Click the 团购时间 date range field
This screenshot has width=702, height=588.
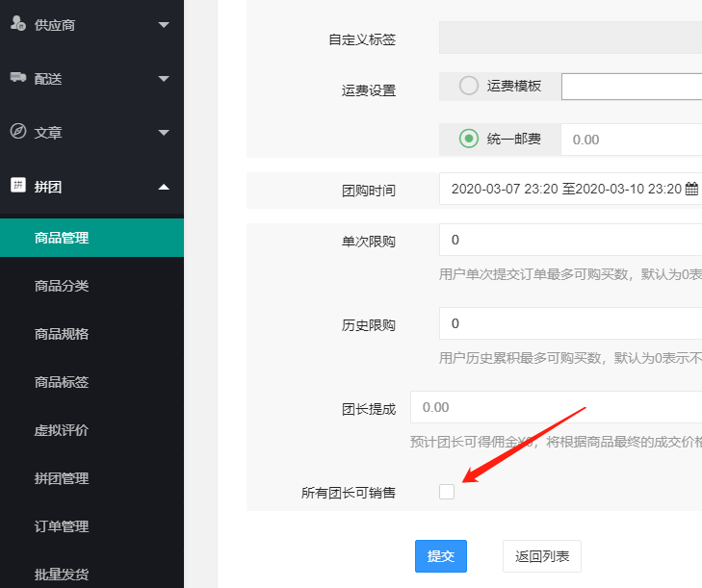570,189
